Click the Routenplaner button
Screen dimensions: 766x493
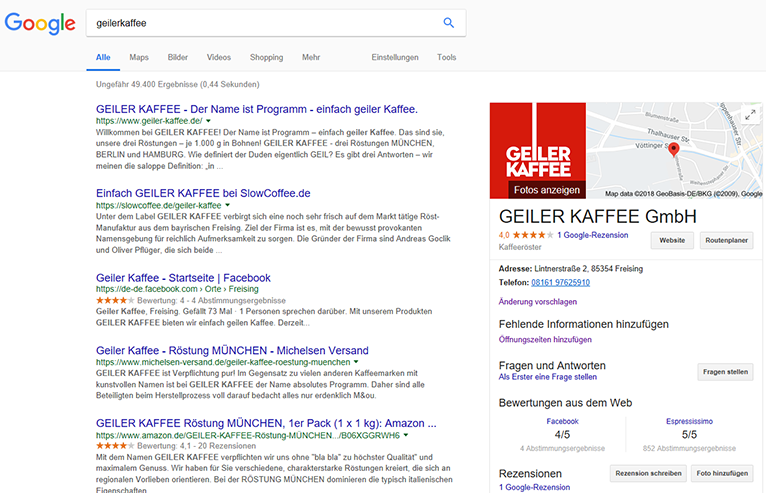coord(728,241)
